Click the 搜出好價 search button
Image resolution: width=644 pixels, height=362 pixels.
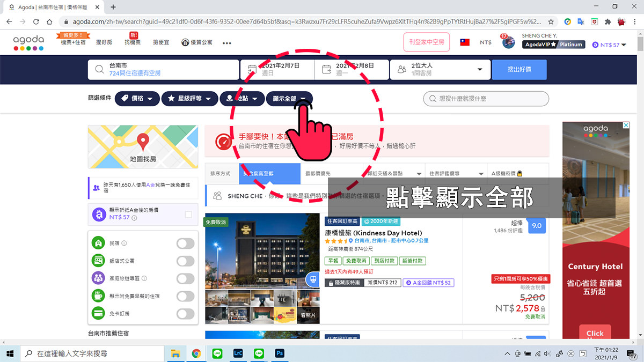coord(519,69)
